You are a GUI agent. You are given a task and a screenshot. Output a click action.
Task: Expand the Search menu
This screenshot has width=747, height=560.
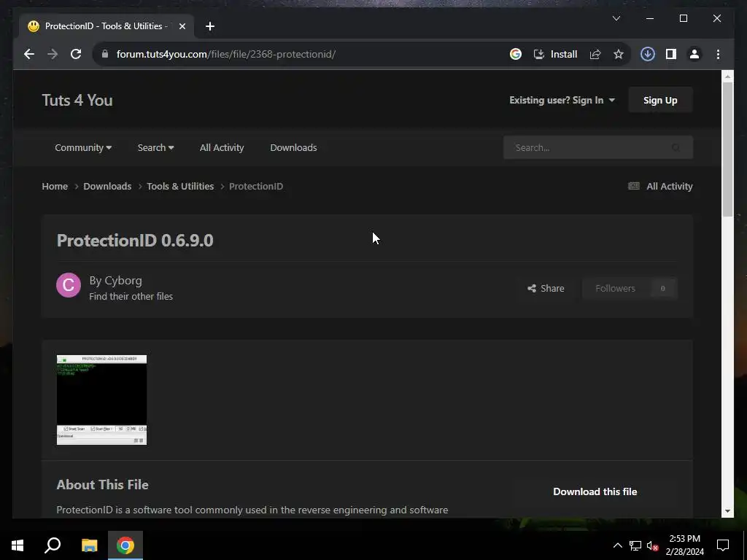[x=155, y=147]
